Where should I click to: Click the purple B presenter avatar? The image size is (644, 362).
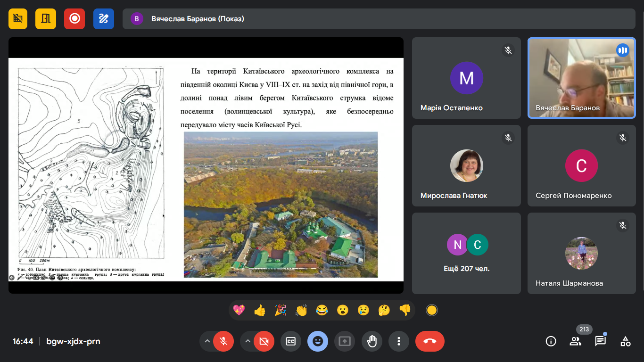pyautogui.click(x=137, y=19)
